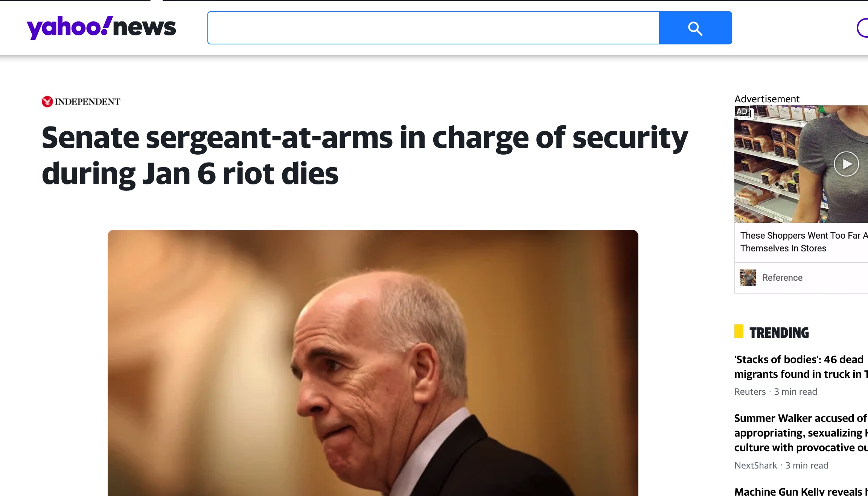Click the Reuters source label
This screenshot has width=868, height=496.
(750, 392)
